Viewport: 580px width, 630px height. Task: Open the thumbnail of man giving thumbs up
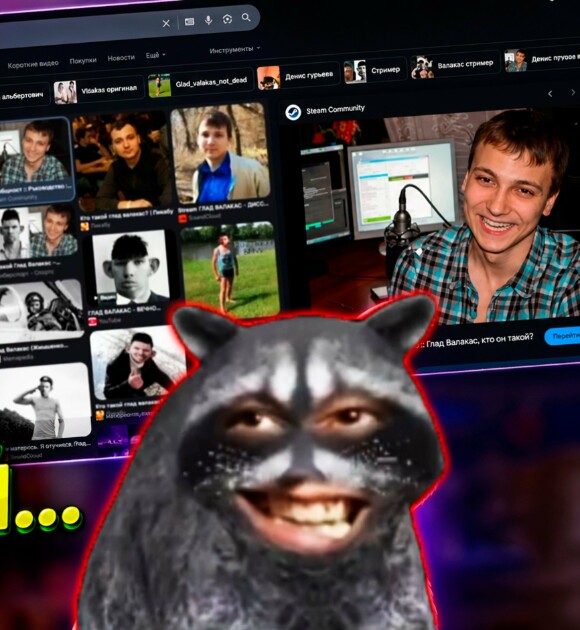[x=138, y=364]
